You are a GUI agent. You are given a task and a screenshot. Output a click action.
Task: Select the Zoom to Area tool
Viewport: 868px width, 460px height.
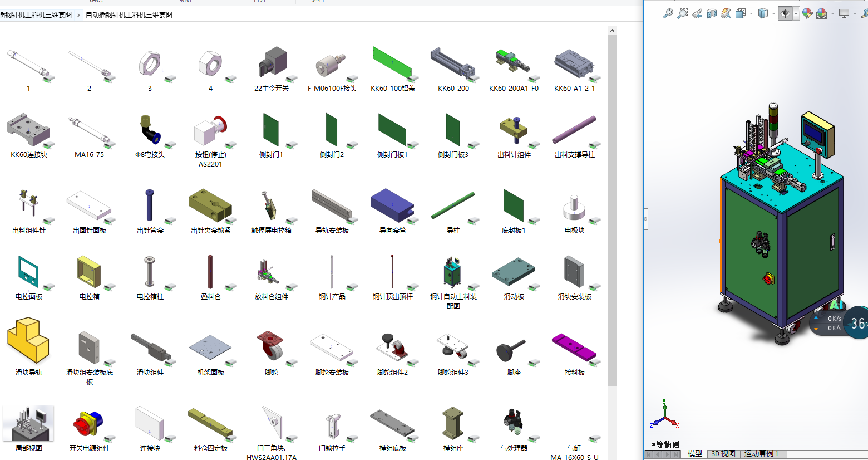point(683,13)
